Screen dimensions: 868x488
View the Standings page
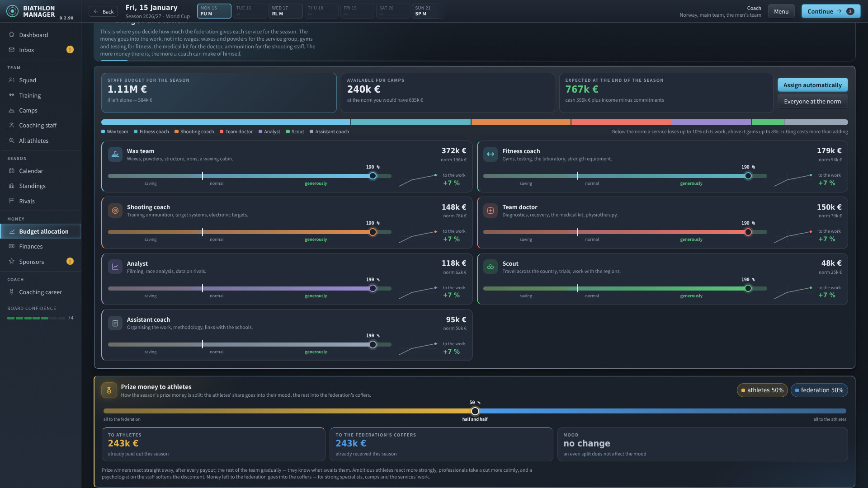pos(41,186)
